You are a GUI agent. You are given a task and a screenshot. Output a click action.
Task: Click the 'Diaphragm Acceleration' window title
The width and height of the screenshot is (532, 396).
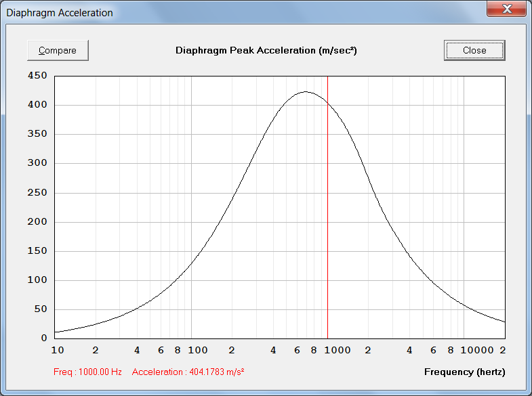coord(60,13)
